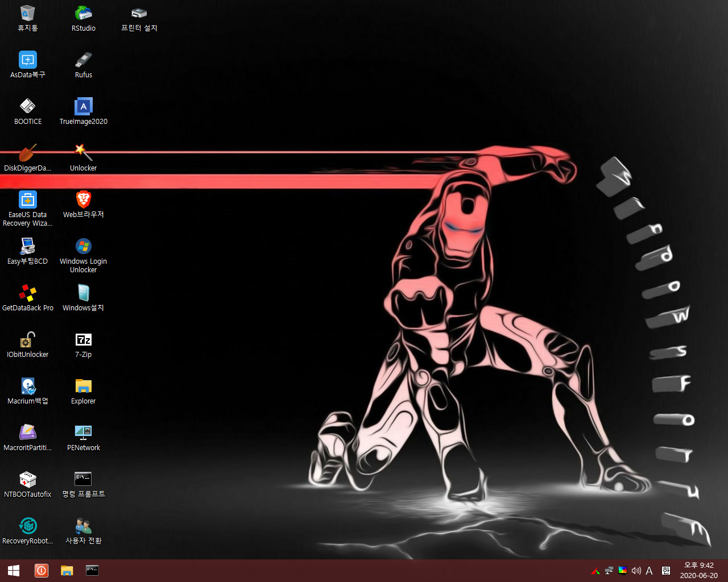Launch RStudio from the desktop

tap(83, 18)
